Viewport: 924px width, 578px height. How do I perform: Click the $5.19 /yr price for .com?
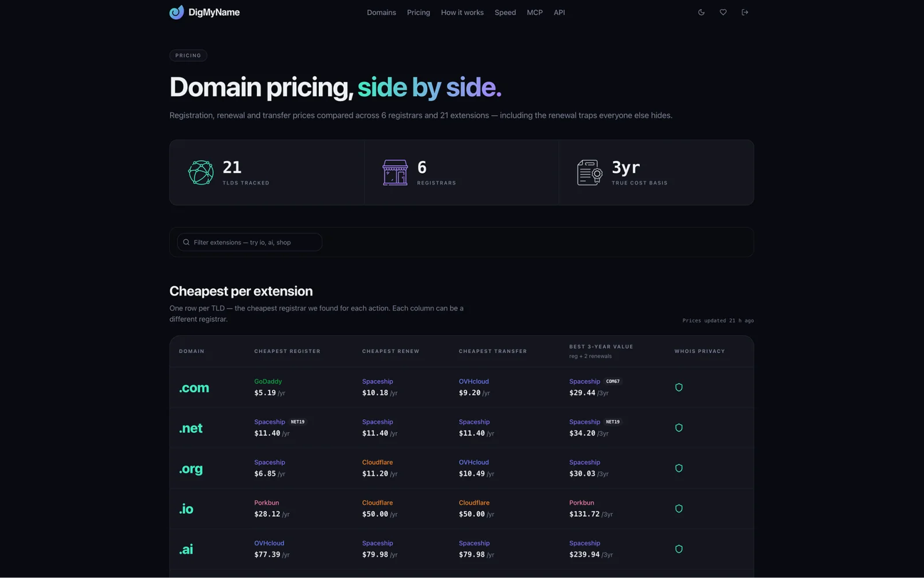pyautogui.click(x=270, y=393)
